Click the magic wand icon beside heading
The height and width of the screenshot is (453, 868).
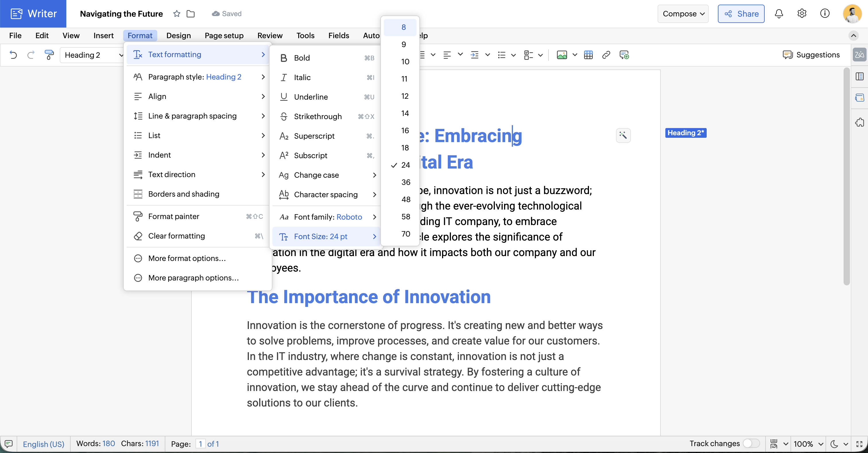[x=623, y=135]
